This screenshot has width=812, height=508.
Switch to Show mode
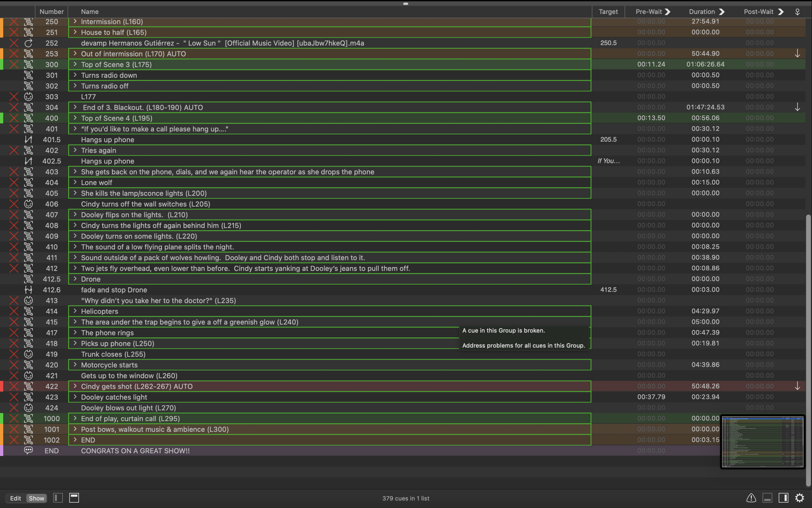point(36,498)
